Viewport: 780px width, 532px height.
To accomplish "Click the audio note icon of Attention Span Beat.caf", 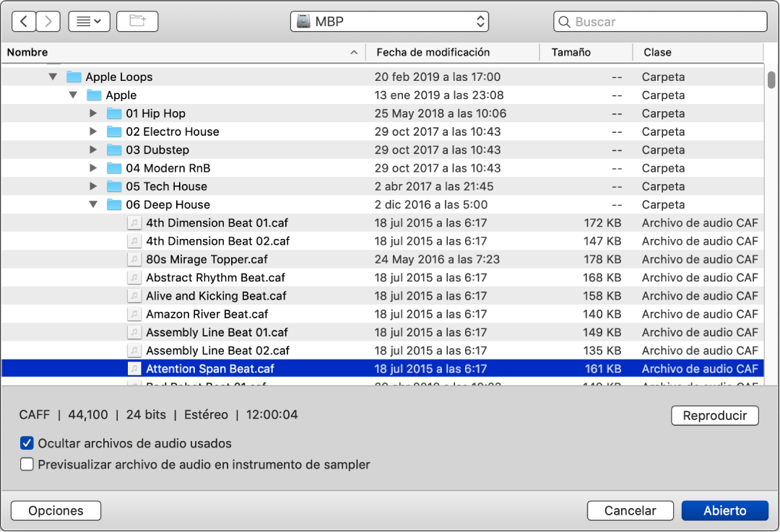I will tap(134, 368).
